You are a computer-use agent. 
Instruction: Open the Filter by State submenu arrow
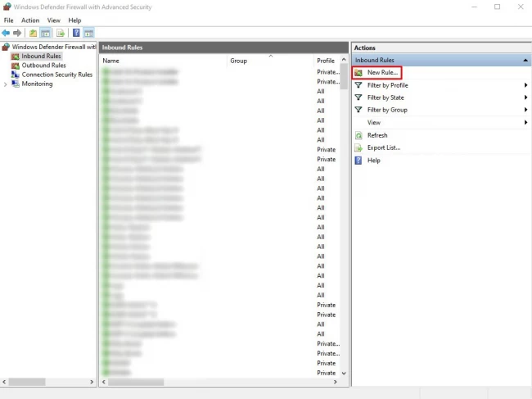point(525,97)
